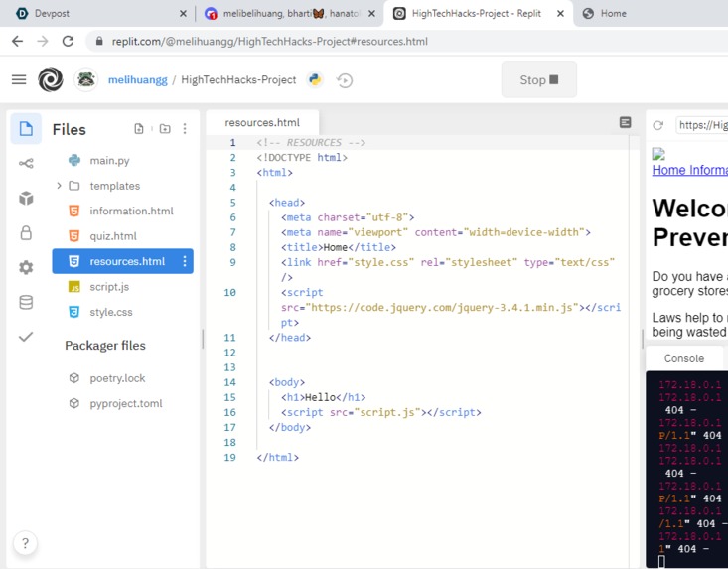
Task: Open the melihuangg user link
Action: (x=137, y=79)
